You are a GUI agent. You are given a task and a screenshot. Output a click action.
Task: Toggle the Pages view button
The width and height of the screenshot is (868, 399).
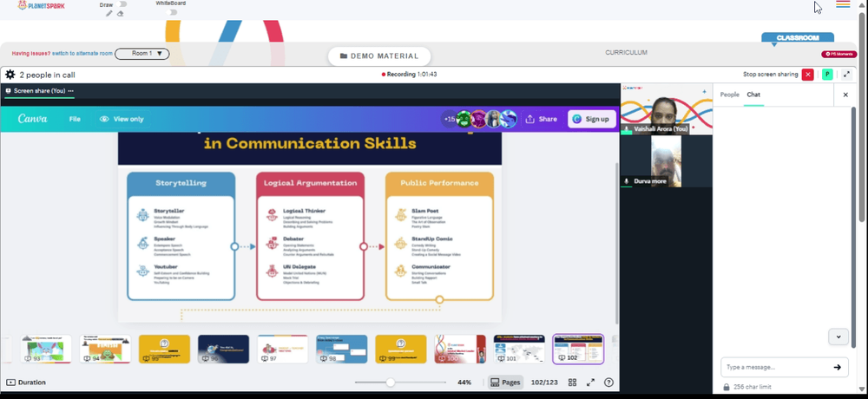505,383
